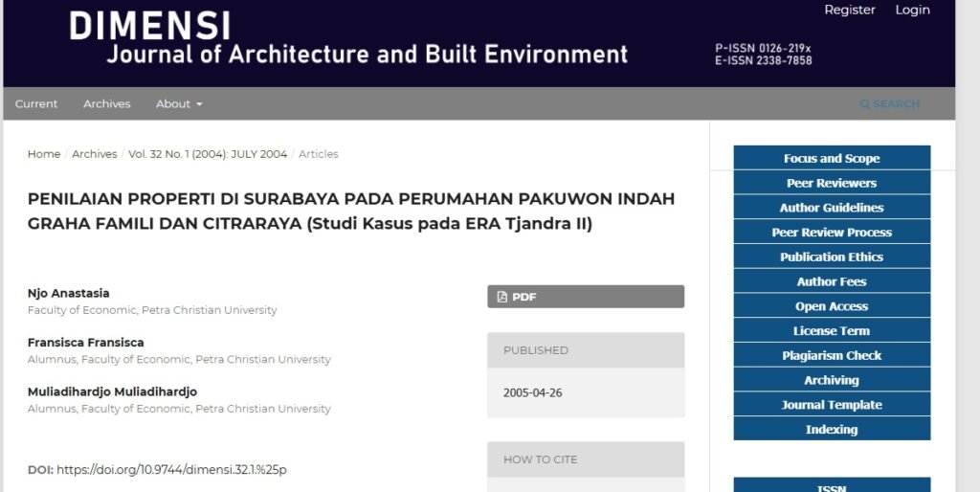Open the Current issue menu item
The width and height of the screenshot is (980, 492).
click(36, 104)
